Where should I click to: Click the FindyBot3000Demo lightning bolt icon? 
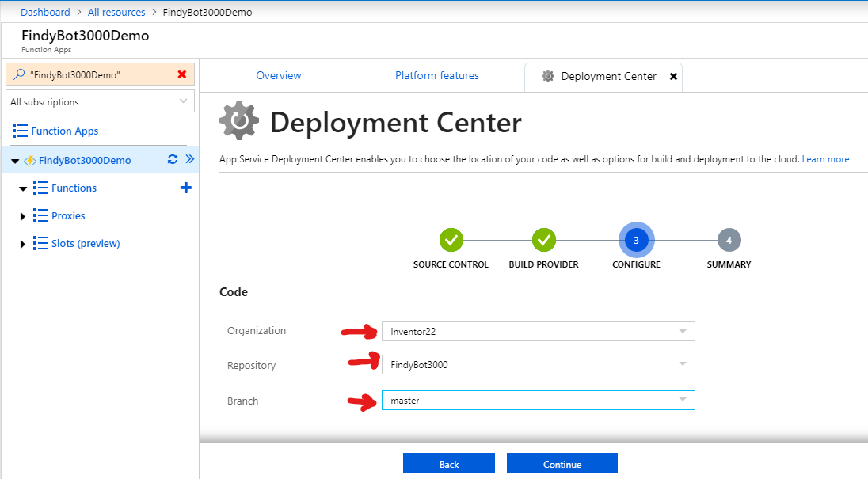coord(30,161)
